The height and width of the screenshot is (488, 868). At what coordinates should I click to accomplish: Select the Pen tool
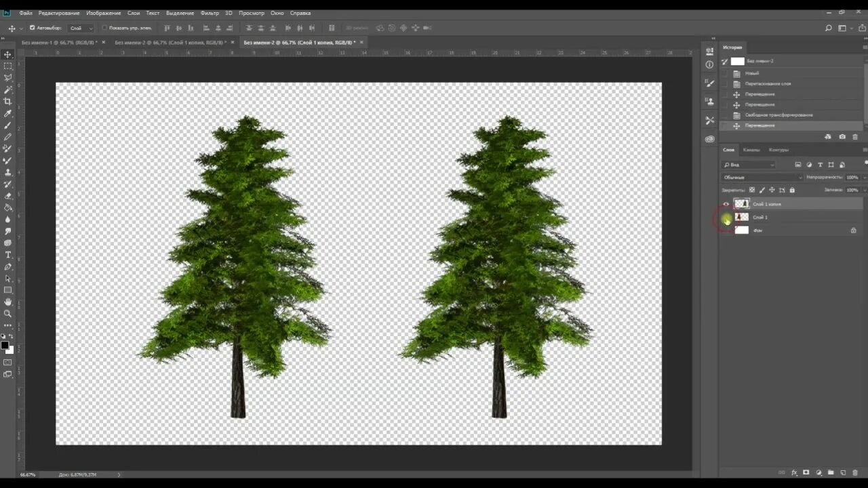point(8,266)
